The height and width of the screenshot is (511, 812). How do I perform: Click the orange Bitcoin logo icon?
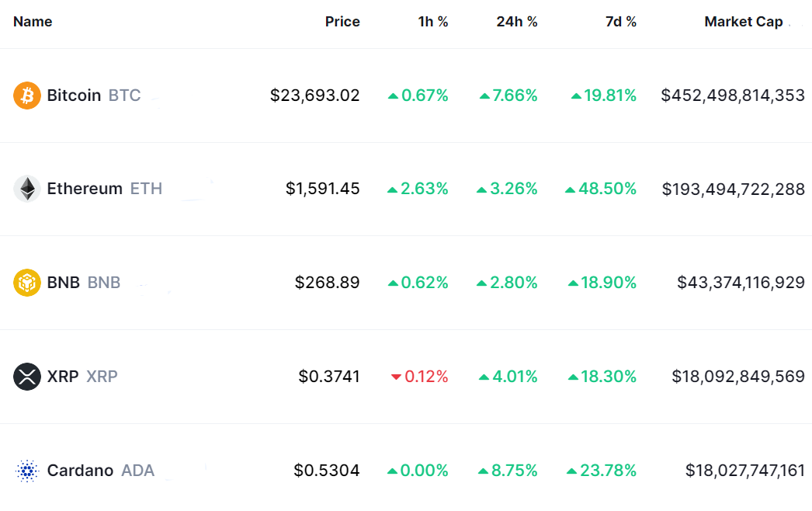click(27, 96)
